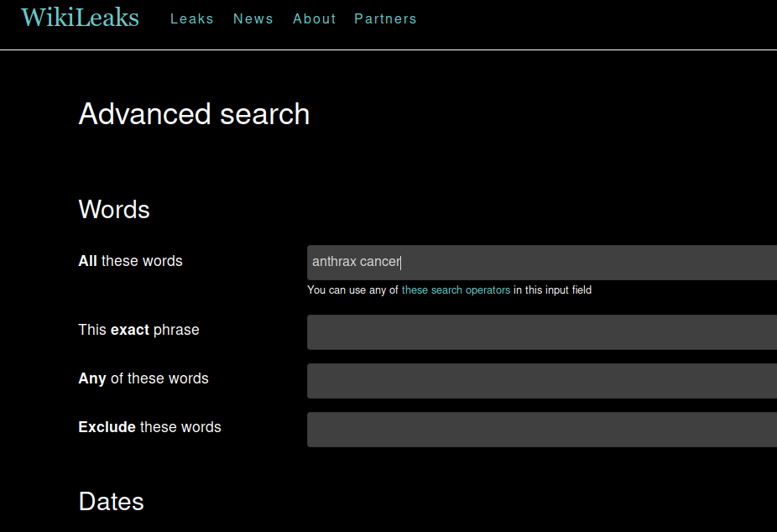Viewport: 777px width, 532px height.
Task: Select the Any of these words input
Action: (542, 381)
